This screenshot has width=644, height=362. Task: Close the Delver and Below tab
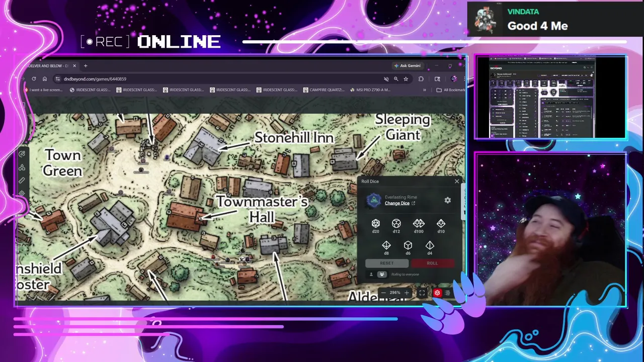pyautogui.click(x=74, y=66)
